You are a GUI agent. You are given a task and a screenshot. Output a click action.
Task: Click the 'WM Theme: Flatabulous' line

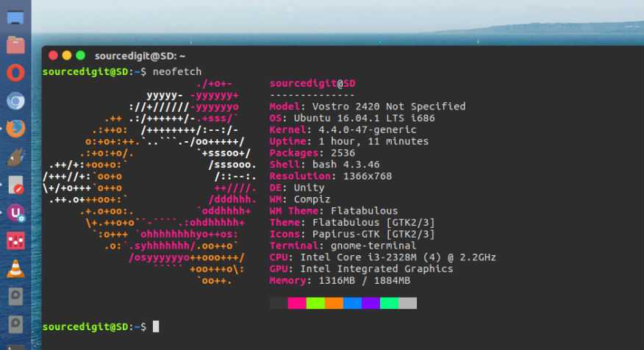pos(334,211)
